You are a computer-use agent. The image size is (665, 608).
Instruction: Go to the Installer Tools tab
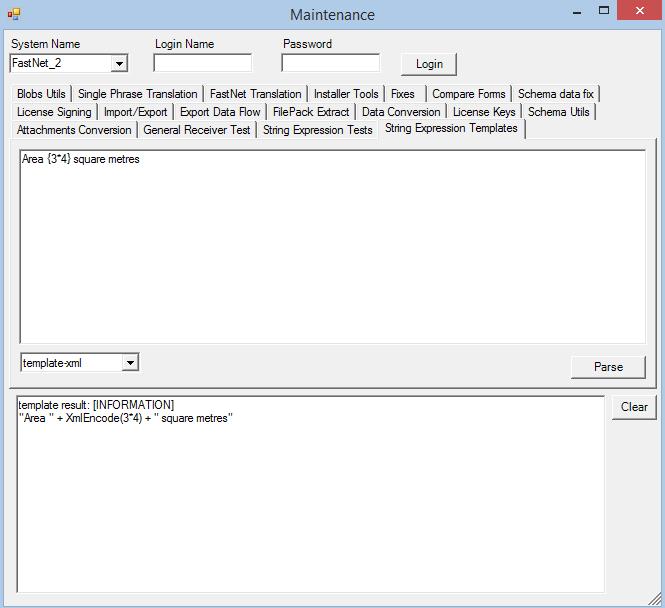coord(346,94)
